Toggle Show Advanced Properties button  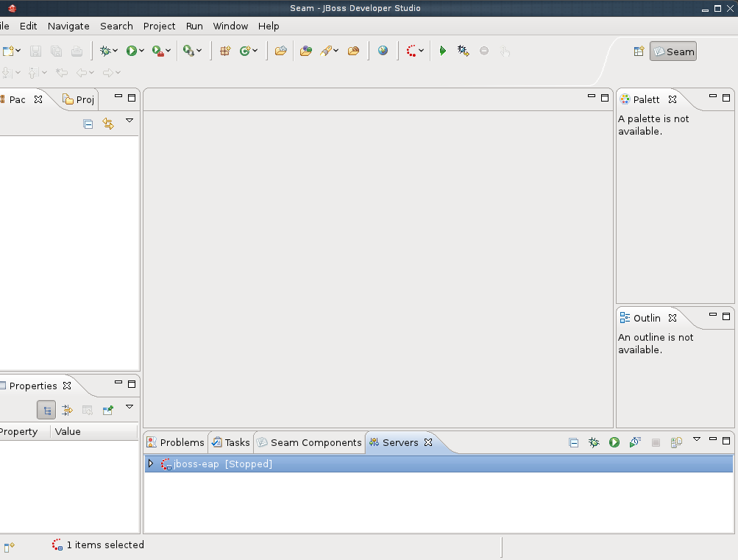pos(67,410)
